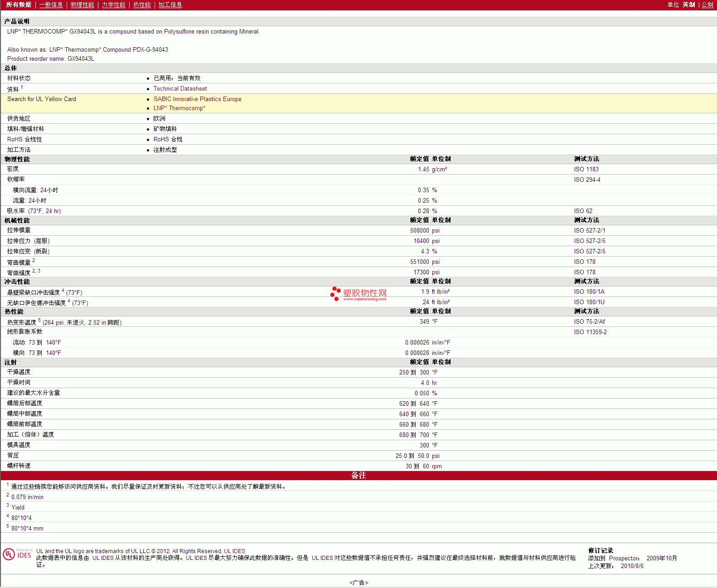The image size is (717, 588).
Task: Select the 拉伸应力 value 10400
Action: (421, 241)
